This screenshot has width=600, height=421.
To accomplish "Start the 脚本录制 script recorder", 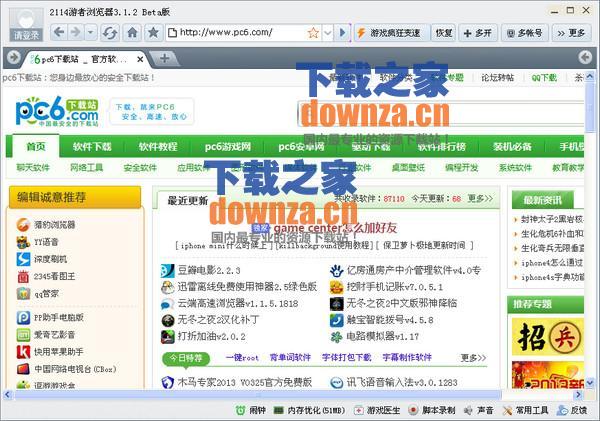I will (x=432, y=410).
